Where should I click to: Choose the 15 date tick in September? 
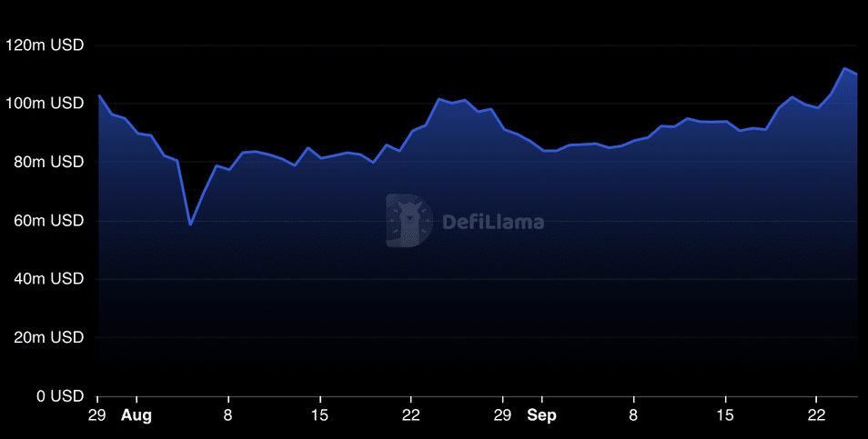click(725, 415)
